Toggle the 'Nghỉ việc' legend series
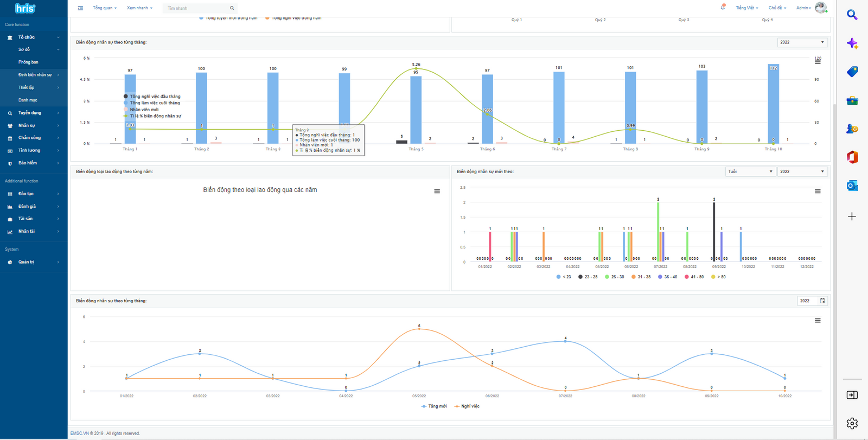 467,406
